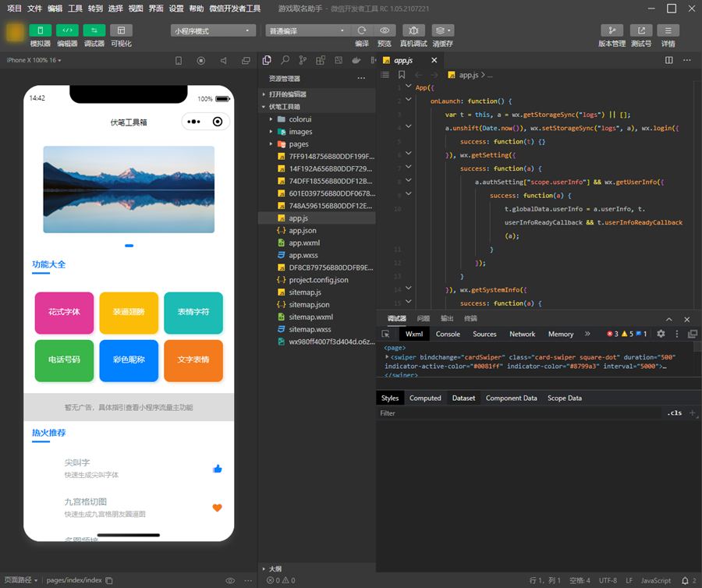
Task: Open the 工具 menu
Action: point(75,8)
